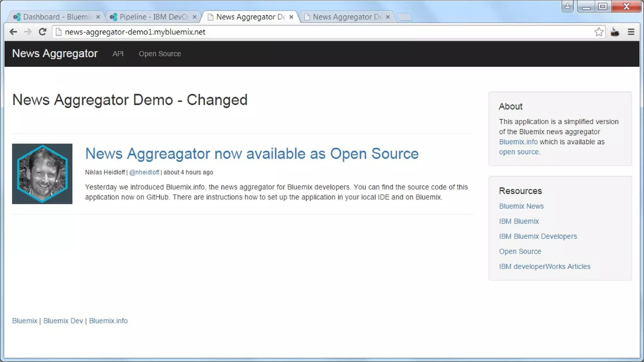Click the API navbar item

click(x=118, y=54)
